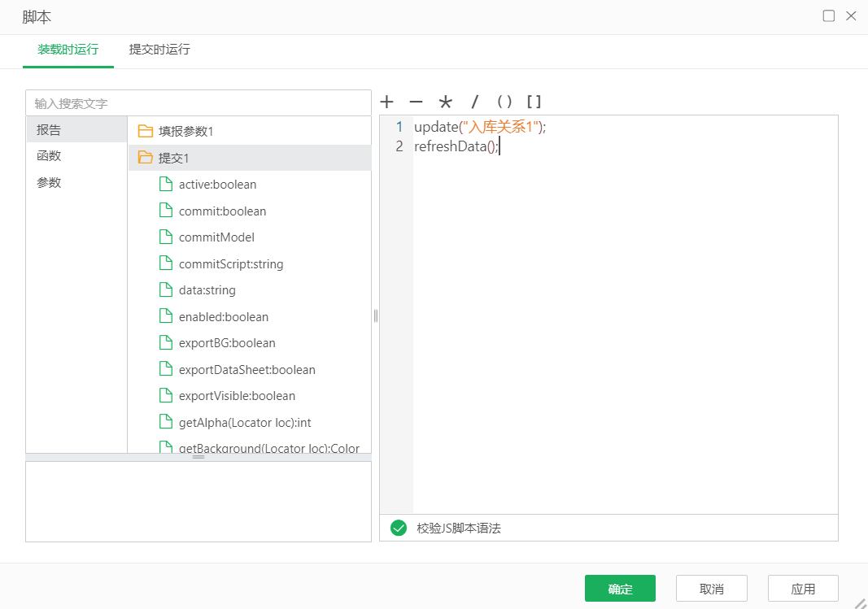Viewport: 868px width, 609px height.
Task: Click file icon beside exportVisible:boolean
Action: point(165,395)
